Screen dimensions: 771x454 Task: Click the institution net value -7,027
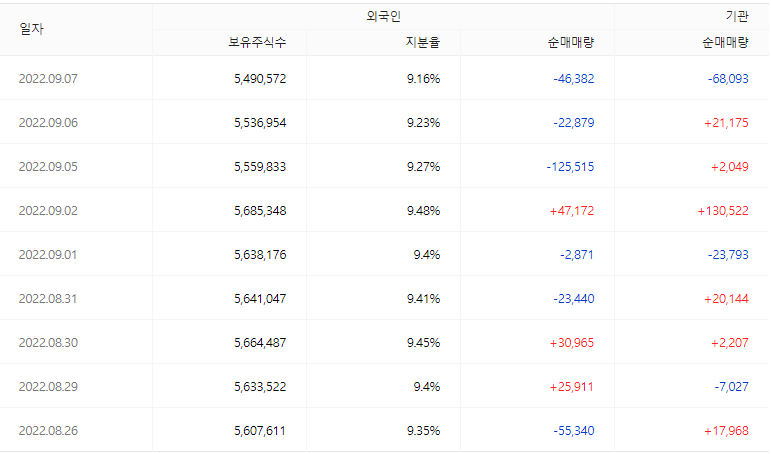coord(732,387)
